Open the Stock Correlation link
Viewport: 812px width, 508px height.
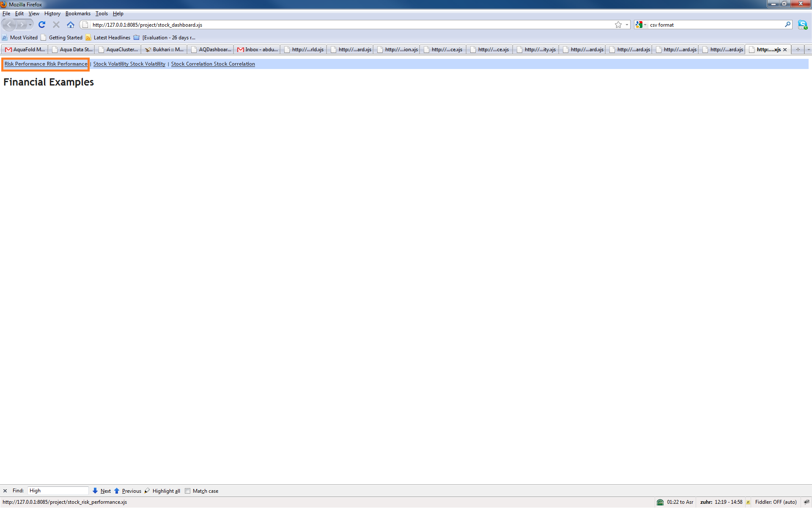(x=213, y=64)
